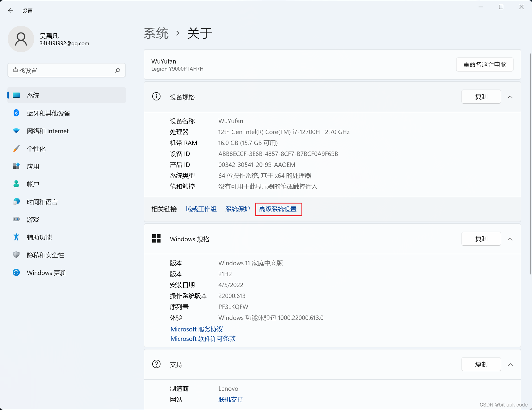This screenshot has height=410, width=532.
Task: Click the user avatar icon
Action: [x=21, y=39]
